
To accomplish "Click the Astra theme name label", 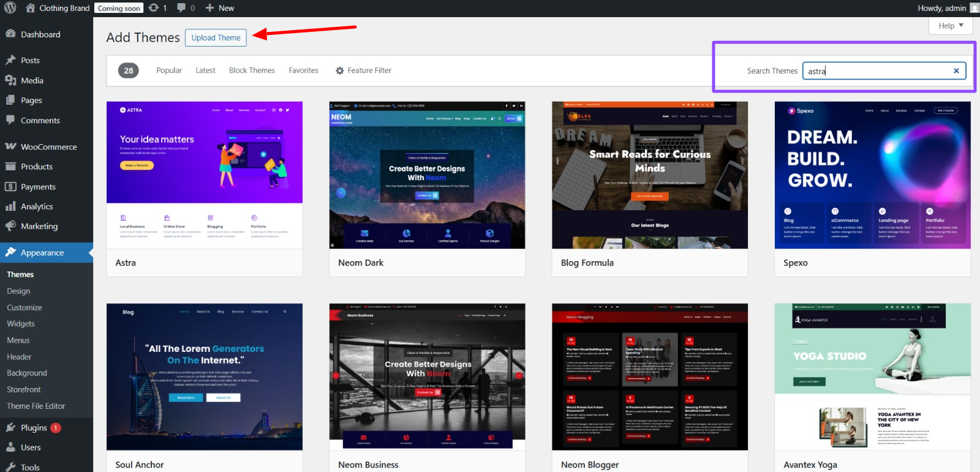I will pos(126,262).
